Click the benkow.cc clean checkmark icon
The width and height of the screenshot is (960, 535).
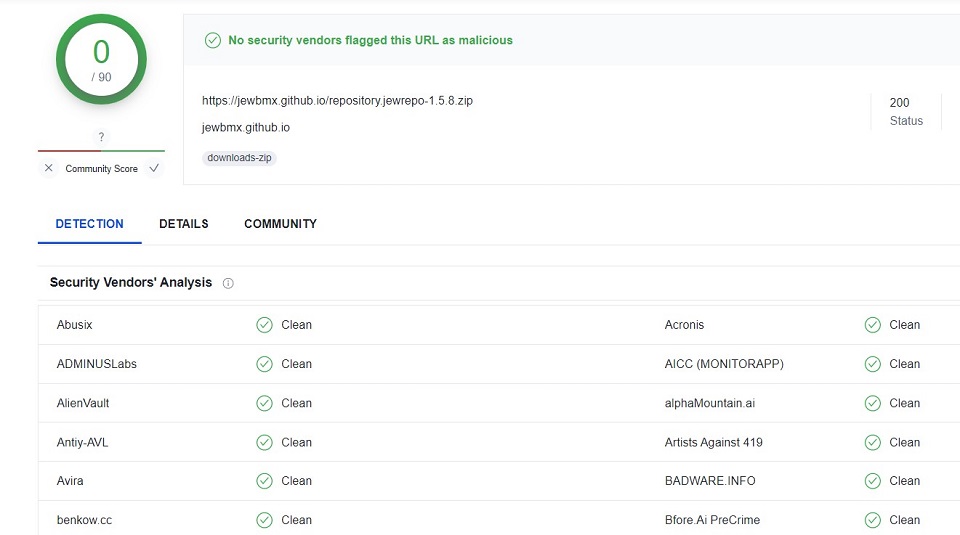pyautogui.click(x=264, y=520)
